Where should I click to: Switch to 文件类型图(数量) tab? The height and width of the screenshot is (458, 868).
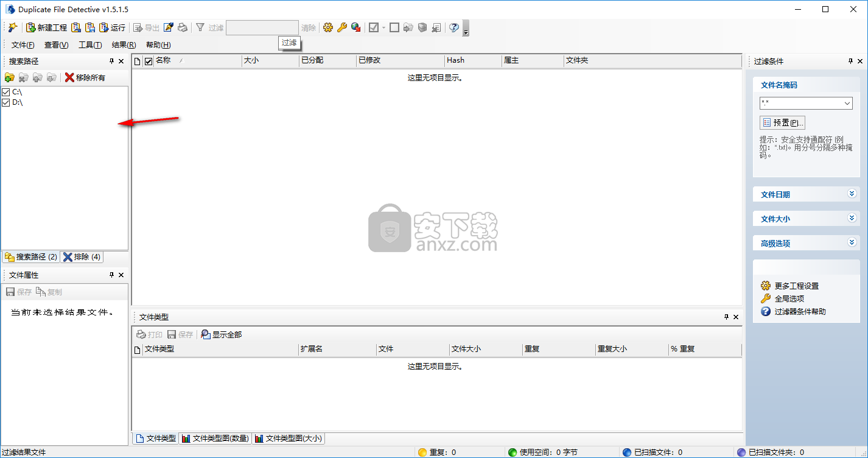[215, 438]
